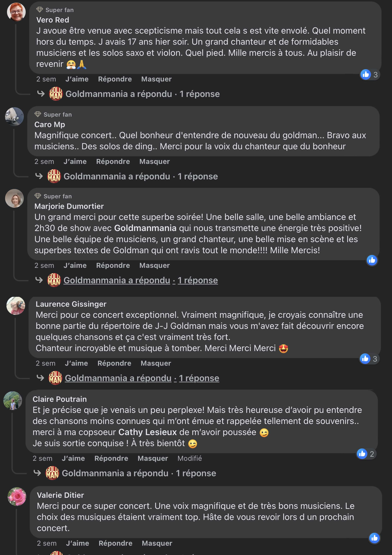Open the like reactions on Laurence Gissinger's comment
Viewport: 392px width, 555px height.
pos(369,359)
